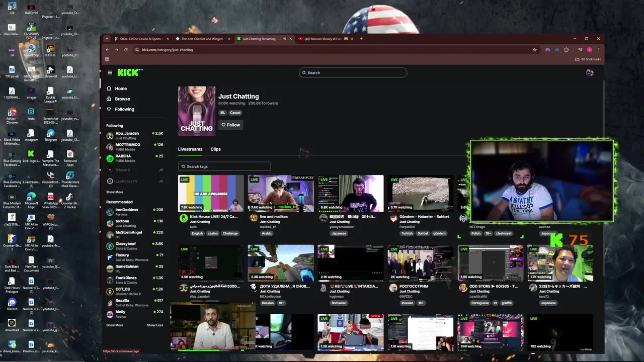Image resolution: width=644 pixels, height=362 pixels.
Task: Collapse Recommended list with Show Less
Action: (155, 325)
